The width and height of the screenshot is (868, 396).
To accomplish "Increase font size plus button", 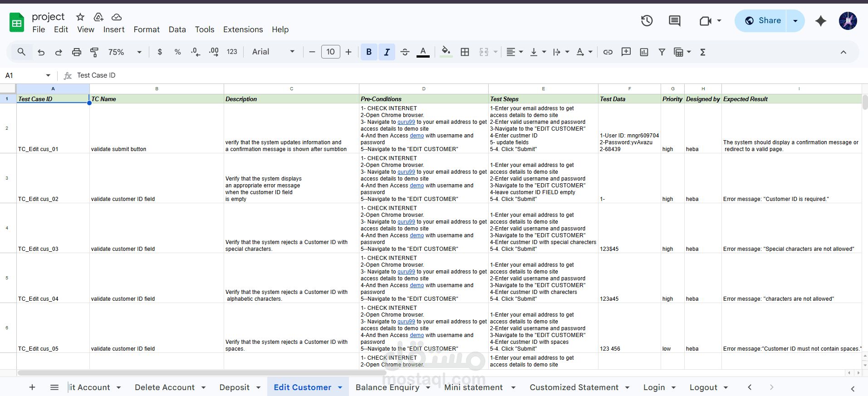I will click(x=348, y=52).
